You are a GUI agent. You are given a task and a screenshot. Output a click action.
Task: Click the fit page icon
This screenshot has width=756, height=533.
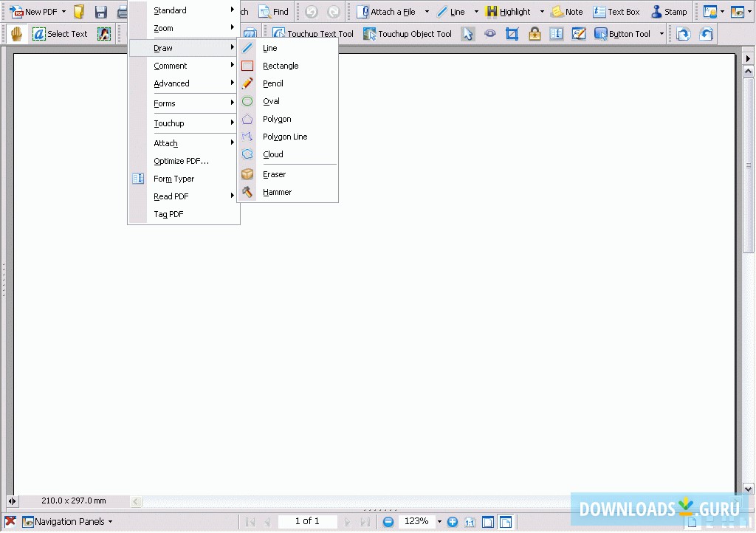point(488,521)
